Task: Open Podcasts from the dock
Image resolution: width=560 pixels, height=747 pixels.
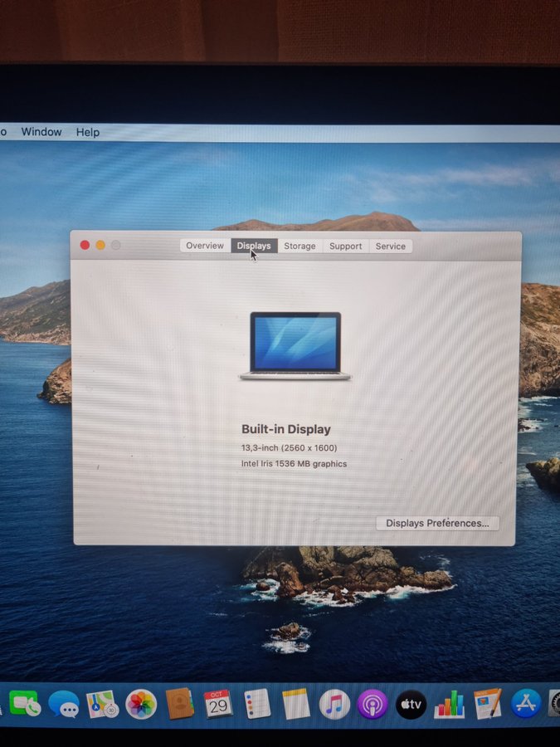Action: pyautogui.click(x=373, y=704)
